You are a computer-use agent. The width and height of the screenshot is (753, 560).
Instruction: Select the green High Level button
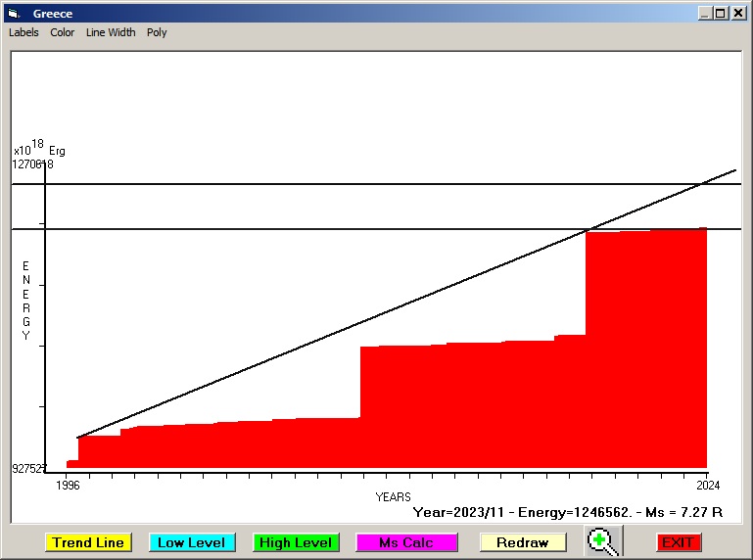[295, 542]
